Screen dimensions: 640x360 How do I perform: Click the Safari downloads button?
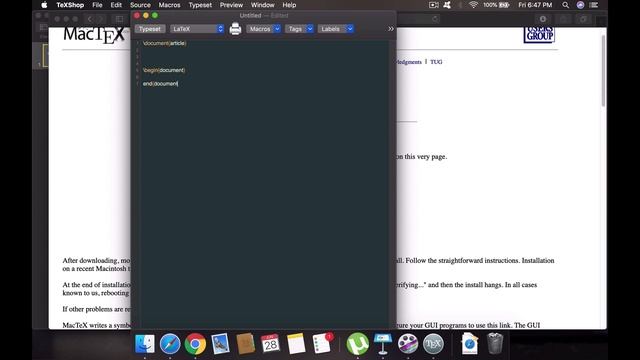point(543,19)
